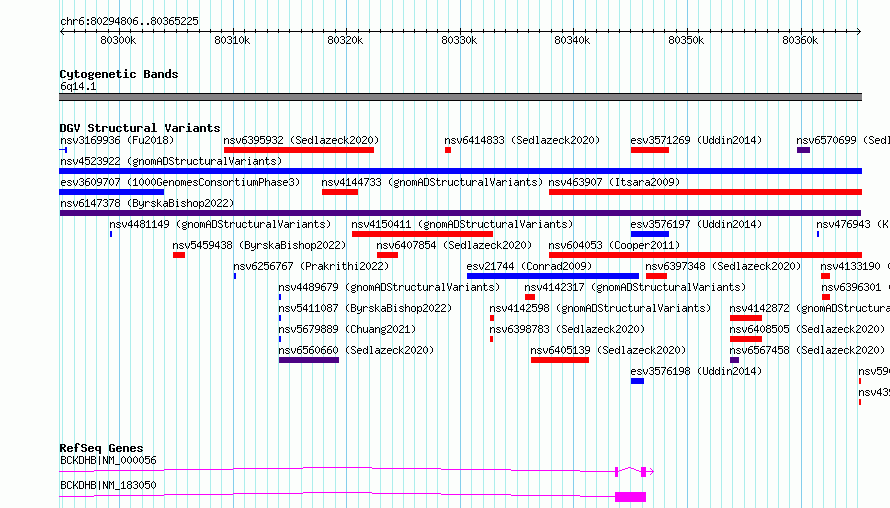Select purple bar for nsv6147378 (ByrskaBishop2022)
The height and width of the screenshot is (508, 890).
tap(460, 213)
